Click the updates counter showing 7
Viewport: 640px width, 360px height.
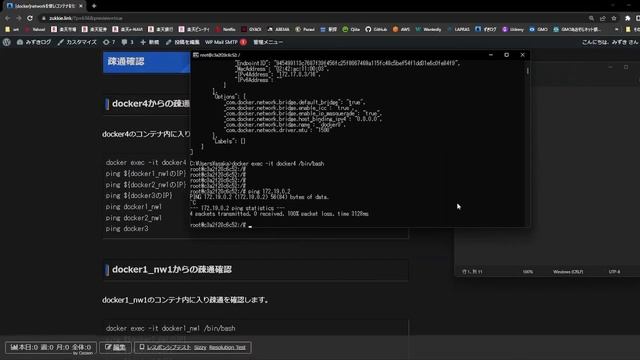coord(109,42)
